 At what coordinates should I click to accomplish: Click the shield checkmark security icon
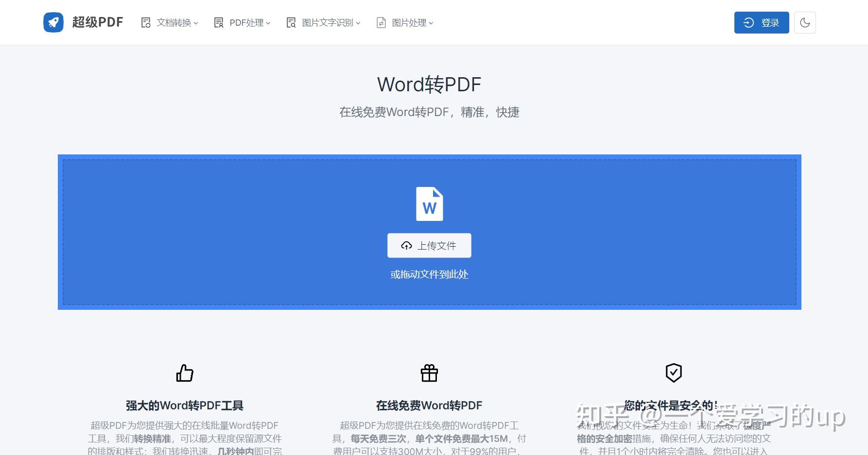[674, 373]
